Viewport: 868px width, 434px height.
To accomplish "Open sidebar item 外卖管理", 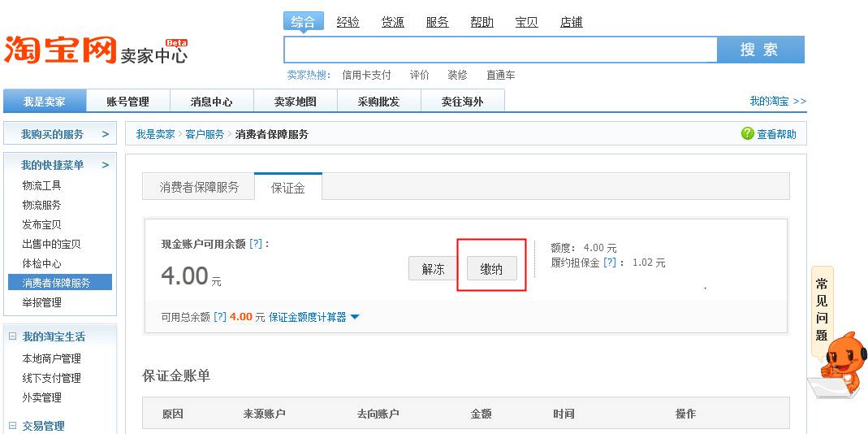I will (x=41, y=397).
